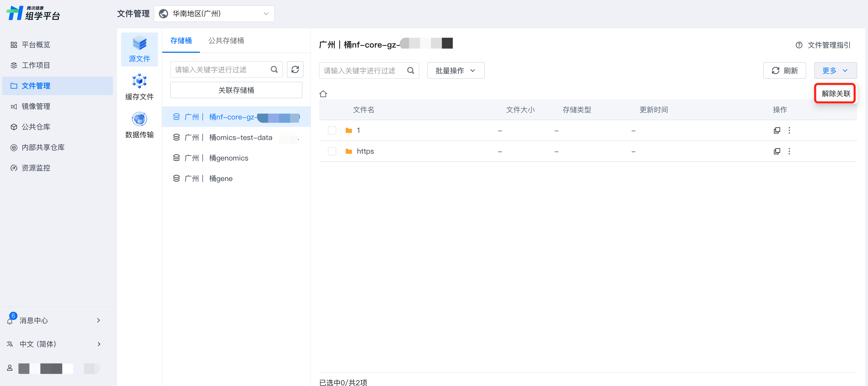The image size is (868, 386).
Task: Select the 桶genomics bucket in list
Action: pos(228,158)
